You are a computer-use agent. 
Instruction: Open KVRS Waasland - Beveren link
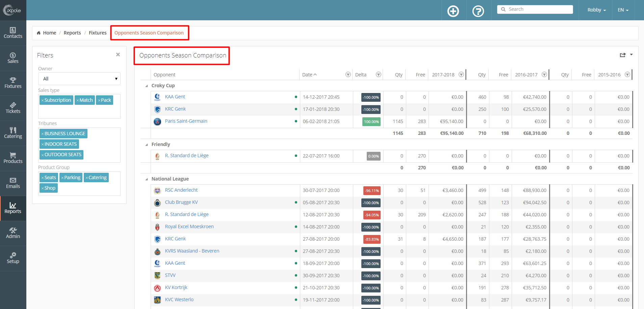click(x=192, y=251)
